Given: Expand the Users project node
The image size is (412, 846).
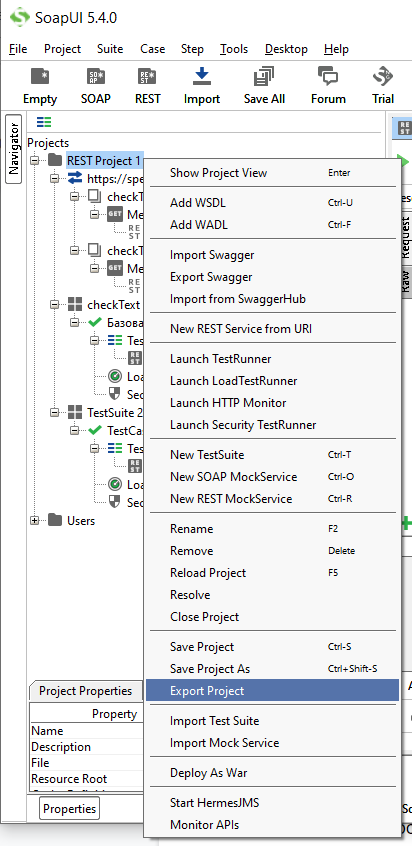Looking at the screenshot, I should tap(35, 521).
